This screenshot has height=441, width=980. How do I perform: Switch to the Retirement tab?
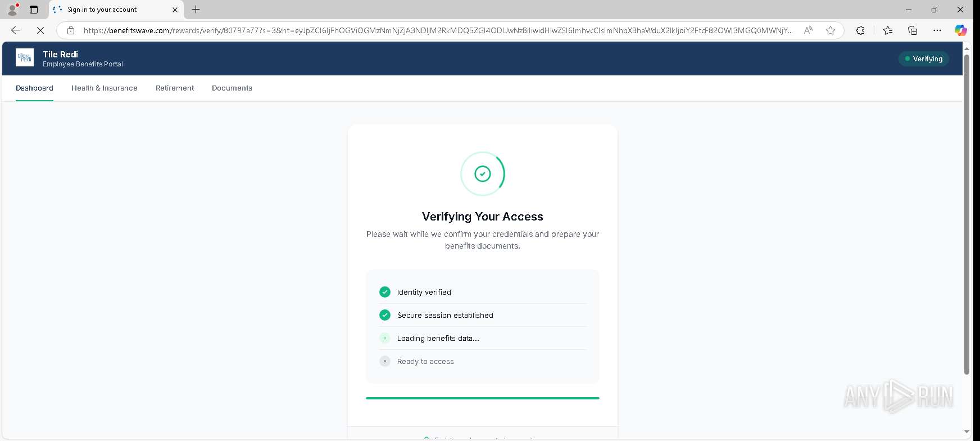pyautogui.click(x=175, y=88)
